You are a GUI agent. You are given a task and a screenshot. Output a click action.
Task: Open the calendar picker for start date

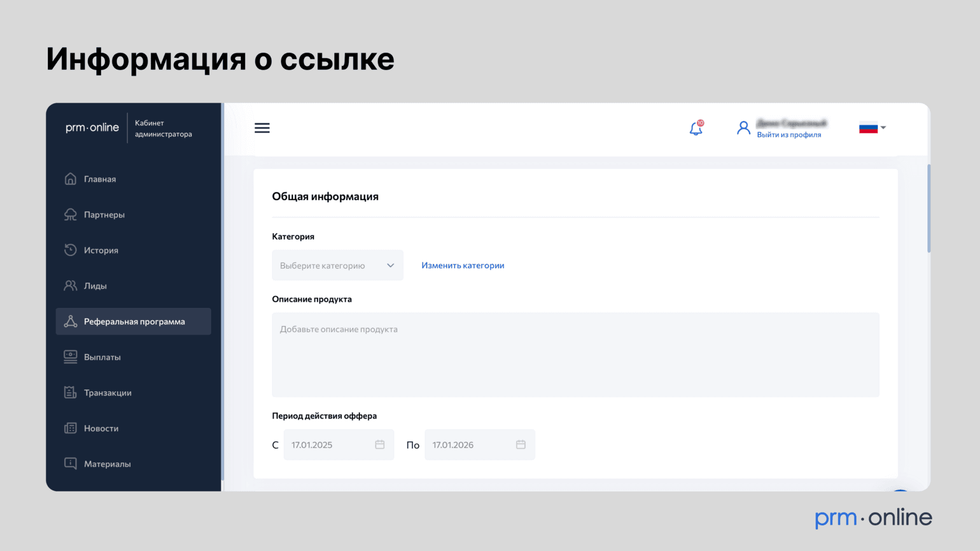(x=380, y=444)
